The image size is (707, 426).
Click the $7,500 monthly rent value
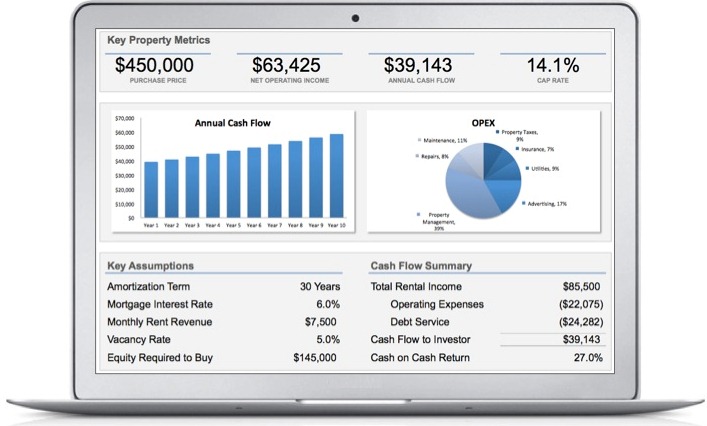coord(321,322)
